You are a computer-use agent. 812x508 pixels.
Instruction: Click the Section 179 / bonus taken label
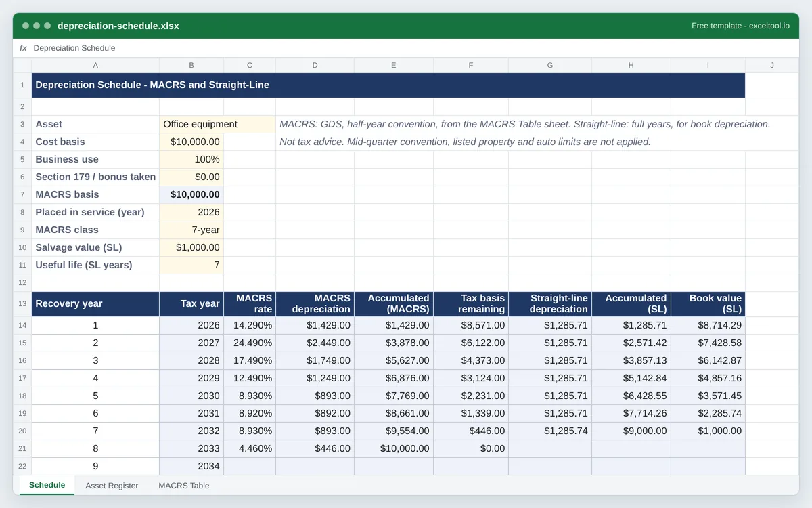tap(95, 177)
